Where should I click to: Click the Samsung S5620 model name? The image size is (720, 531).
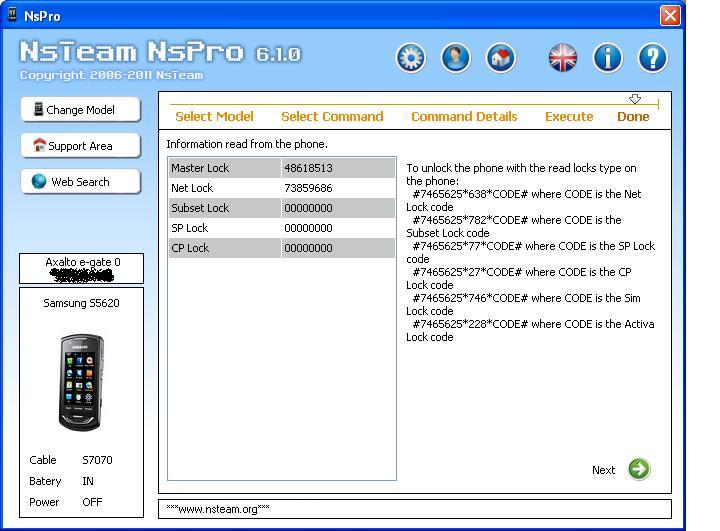81,303
